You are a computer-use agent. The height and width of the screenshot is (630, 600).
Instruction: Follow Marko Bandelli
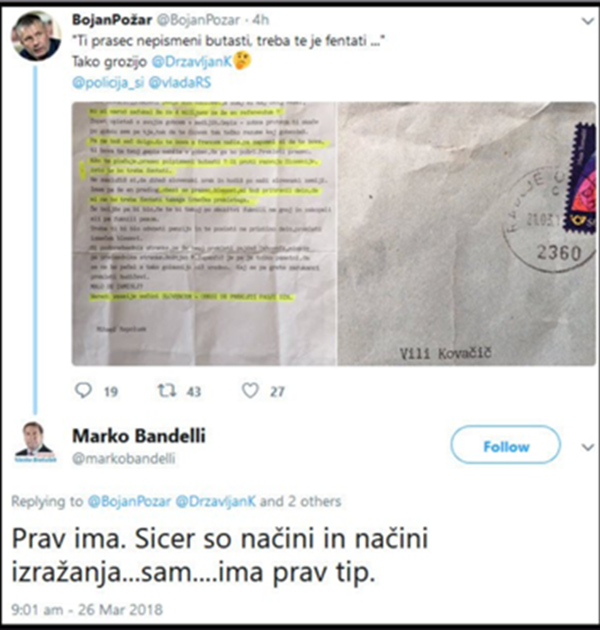coord(506,445)
